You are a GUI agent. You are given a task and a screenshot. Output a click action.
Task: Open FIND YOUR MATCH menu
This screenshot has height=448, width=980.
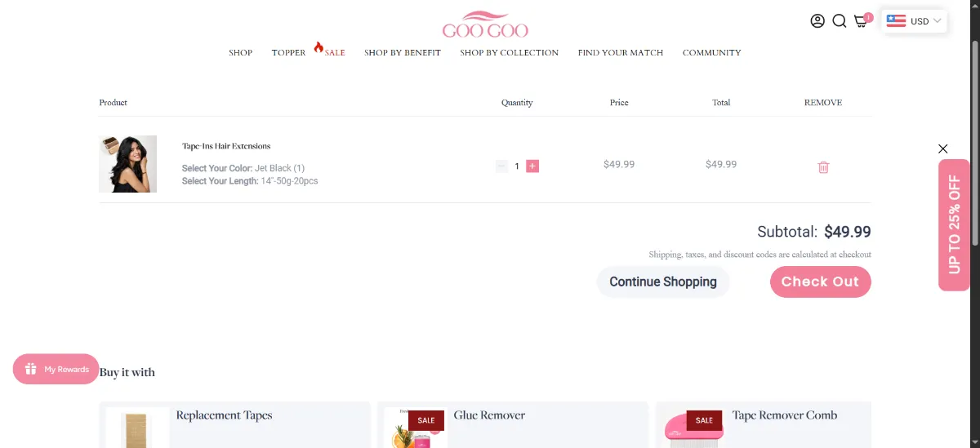point(621,52)
